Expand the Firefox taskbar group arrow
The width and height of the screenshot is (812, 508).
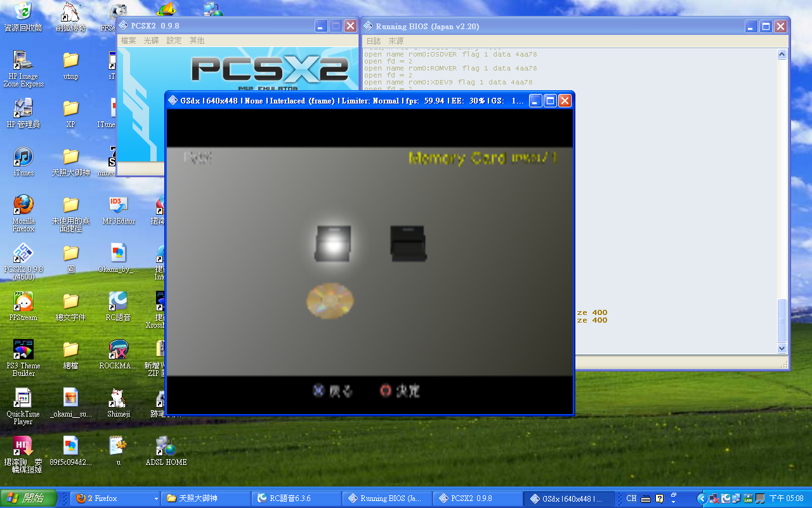click(156, 498)
